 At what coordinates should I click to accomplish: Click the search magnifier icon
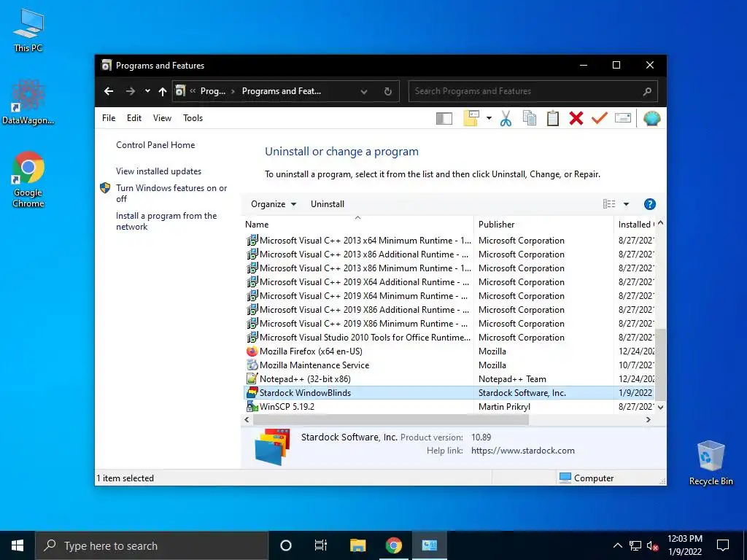pos(647,91)
